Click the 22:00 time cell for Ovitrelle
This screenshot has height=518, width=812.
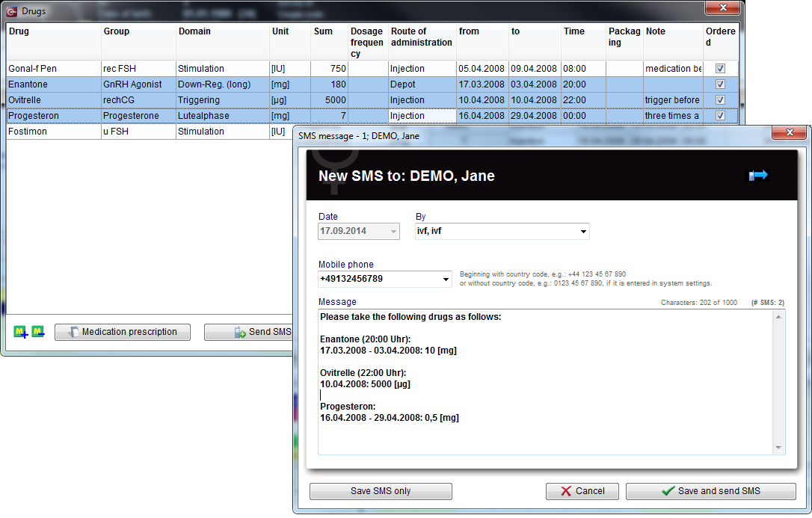click(x=583, y=100)
